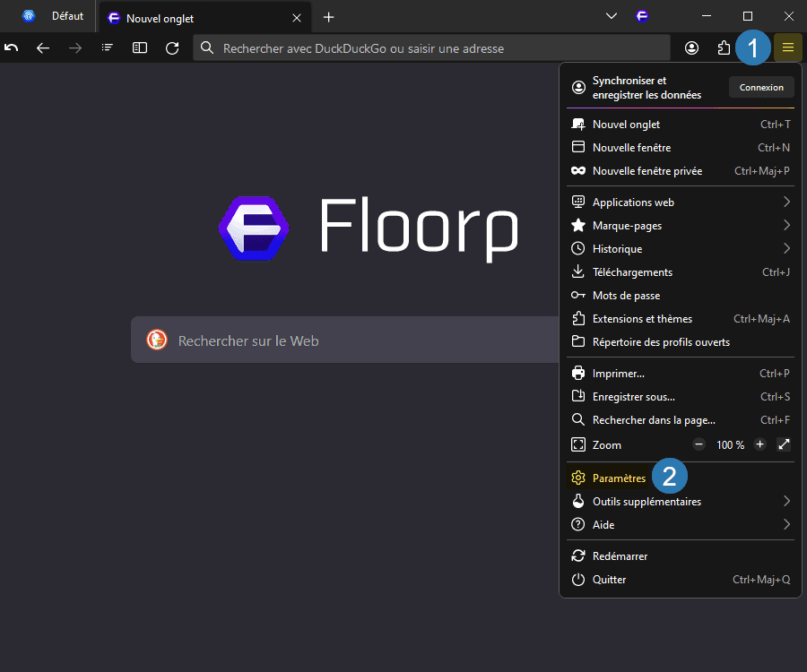Reload the current page
The height and width of the screenshot is (672, 807).
[x=172, y=47]
